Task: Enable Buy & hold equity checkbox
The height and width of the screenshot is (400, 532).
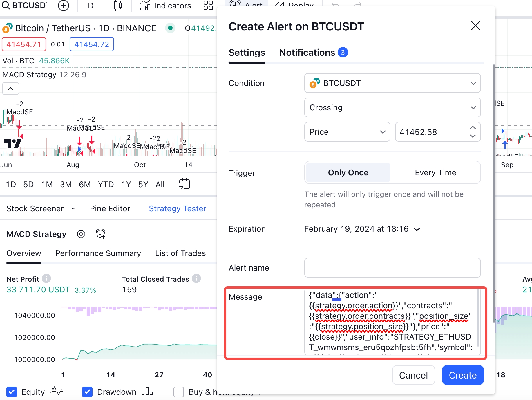Action: pos(179,392)
